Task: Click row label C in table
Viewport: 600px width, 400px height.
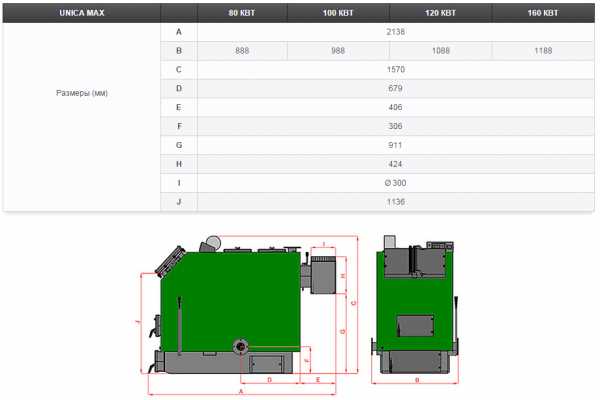Action: tap(179, 69)
